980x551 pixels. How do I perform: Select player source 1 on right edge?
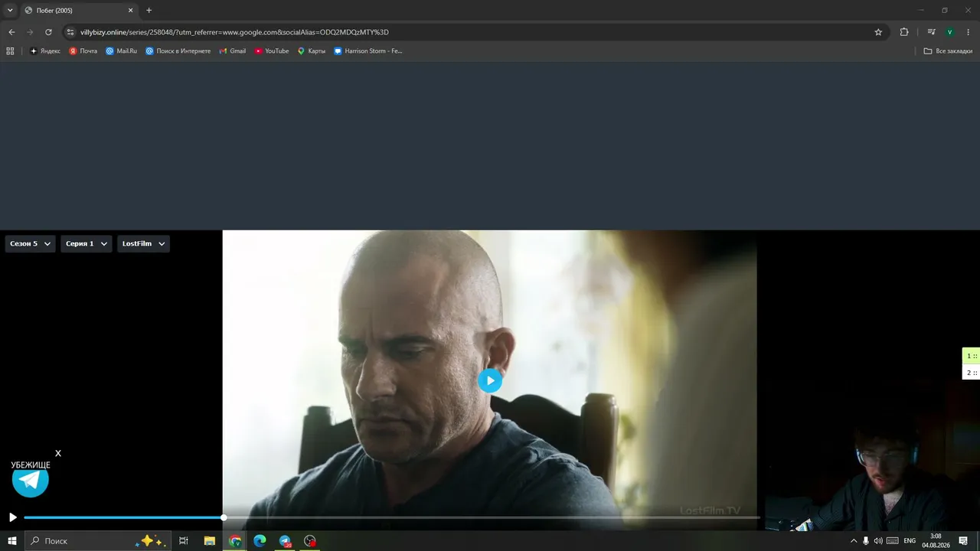pos(972,356)
